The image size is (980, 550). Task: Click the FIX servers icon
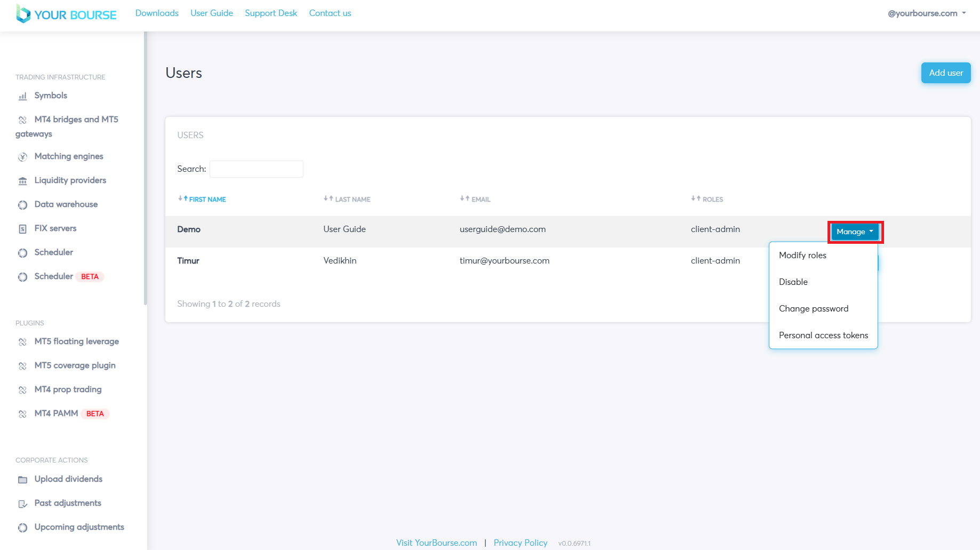[22, 229]
